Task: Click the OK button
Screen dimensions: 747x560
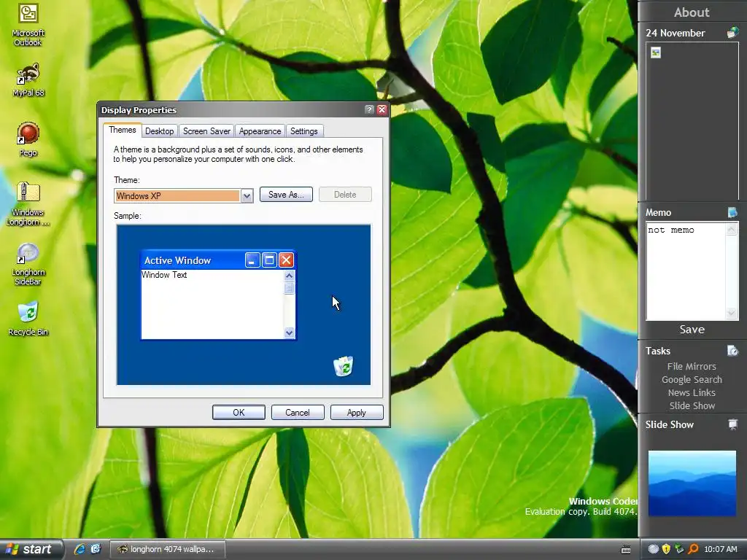Action: click(x=239, y=413)
